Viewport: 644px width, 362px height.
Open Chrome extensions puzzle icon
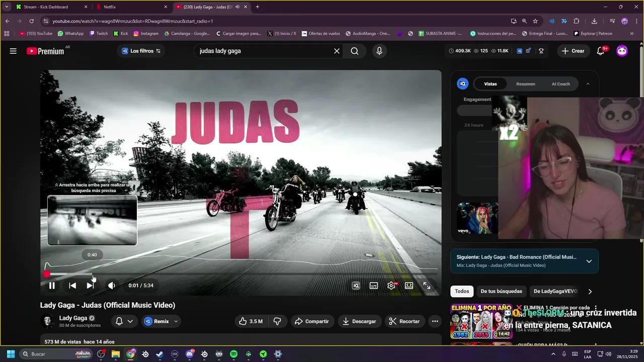click(x=577, y=21)
